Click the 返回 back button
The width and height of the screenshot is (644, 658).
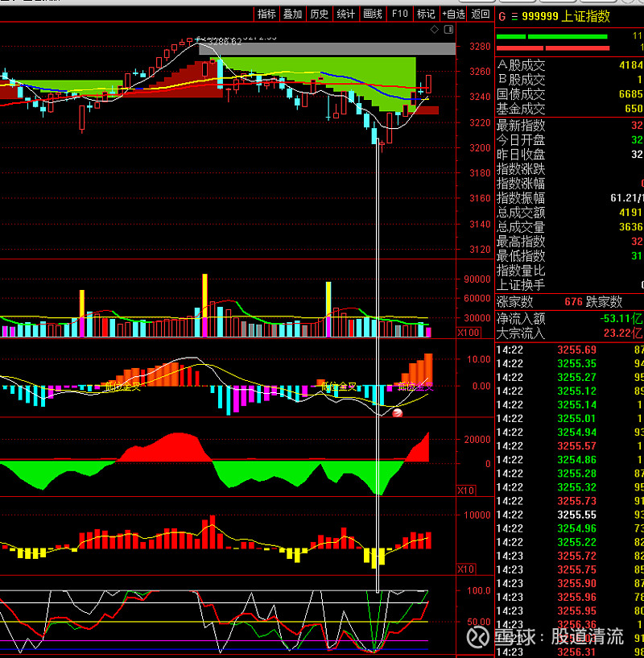click(x=481, y=14)
